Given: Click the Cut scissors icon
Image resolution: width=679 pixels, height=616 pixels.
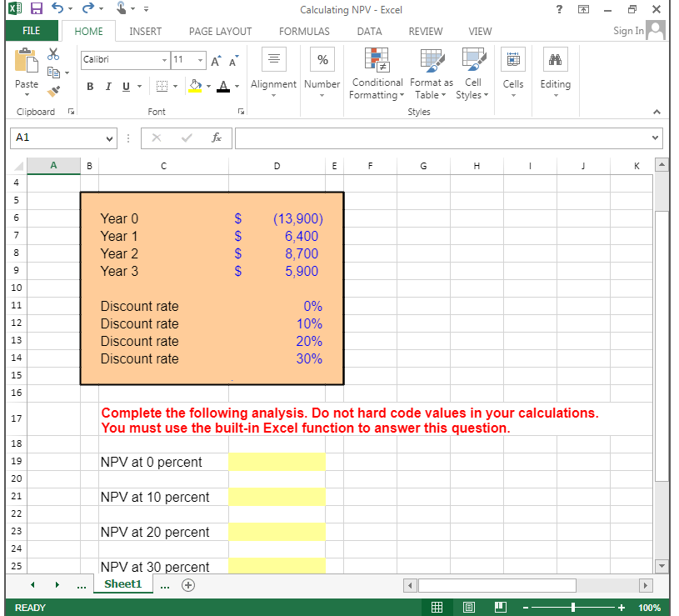Looking at the screenshot, I should (52, 53).
